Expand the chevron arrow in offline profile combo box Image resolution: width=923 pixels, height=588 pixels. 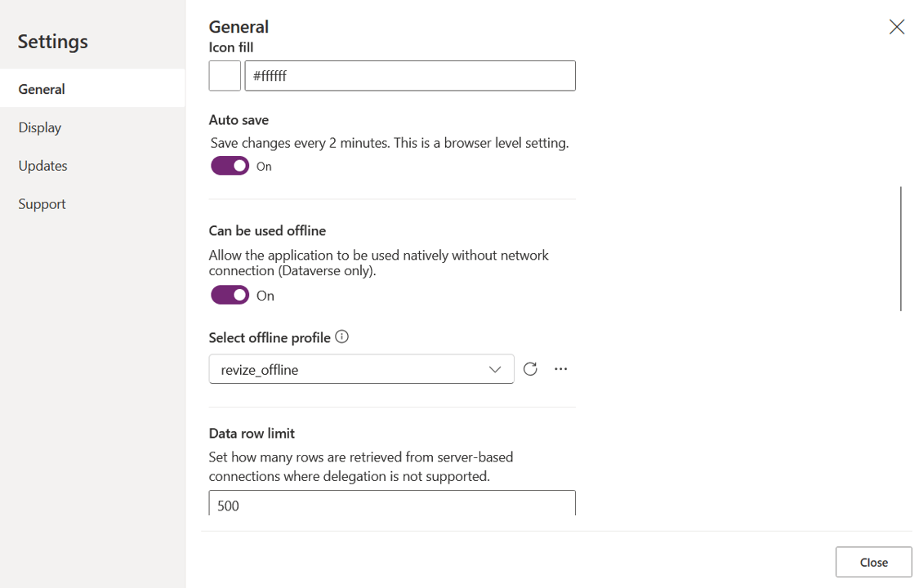(495, 369)
